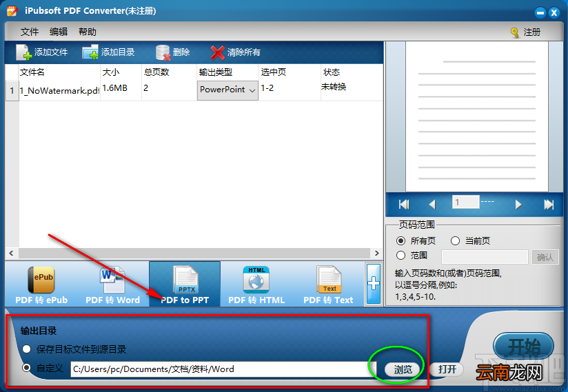
Task: Open the PowerPoint output type dropdown
Action: (x=227, y=90)
